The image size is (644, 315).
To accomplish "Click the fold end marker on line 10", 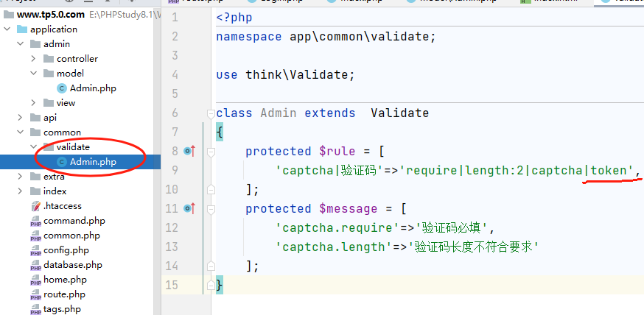I will tap(210, 189).
